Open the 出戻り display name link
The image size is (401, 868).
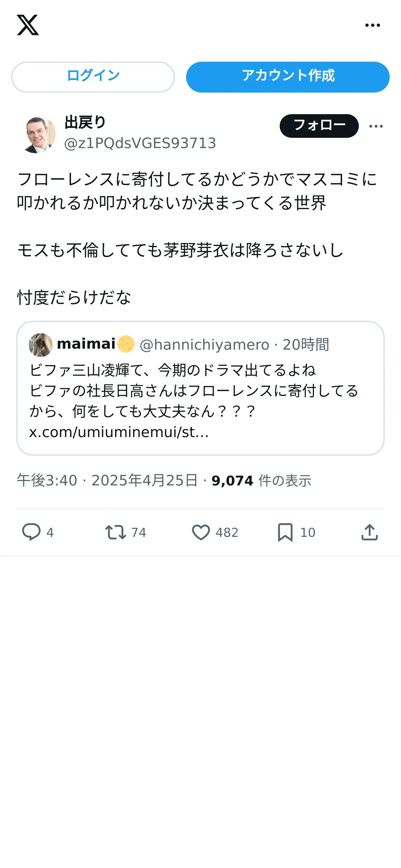[x=85, y=122]
